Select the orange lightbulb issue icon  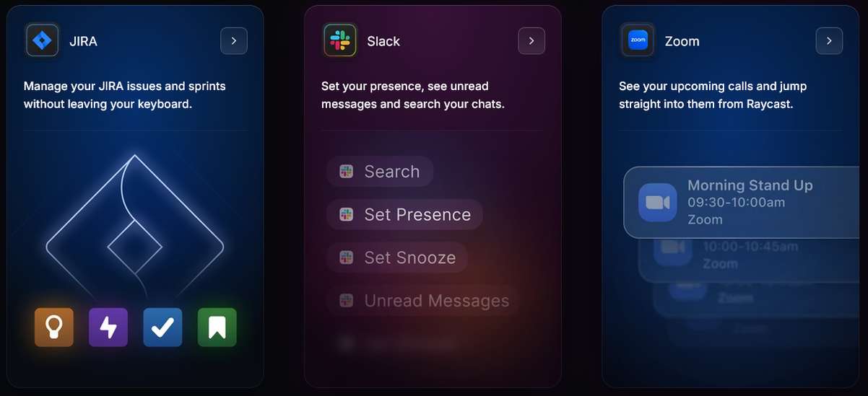click(54, 327)
